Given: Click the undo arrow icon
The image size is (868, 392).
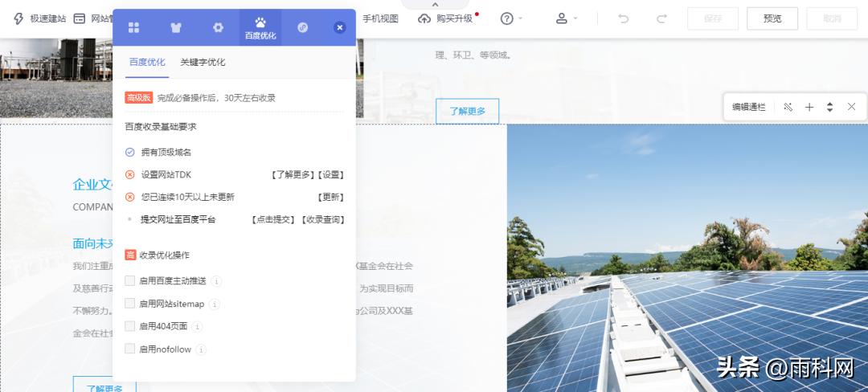Looking at the screenshot, I should pos(624,18).
